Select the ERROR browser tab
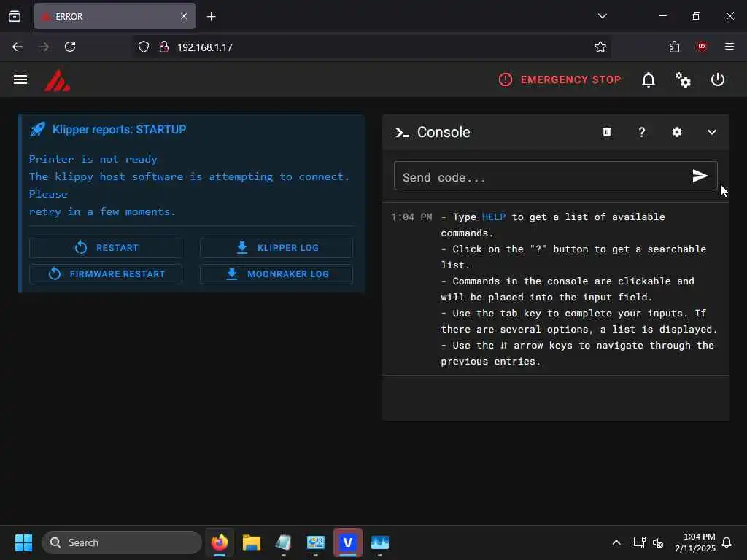Image resolution: width=747 pixels, height=560 pixels. tap(115, 17)
